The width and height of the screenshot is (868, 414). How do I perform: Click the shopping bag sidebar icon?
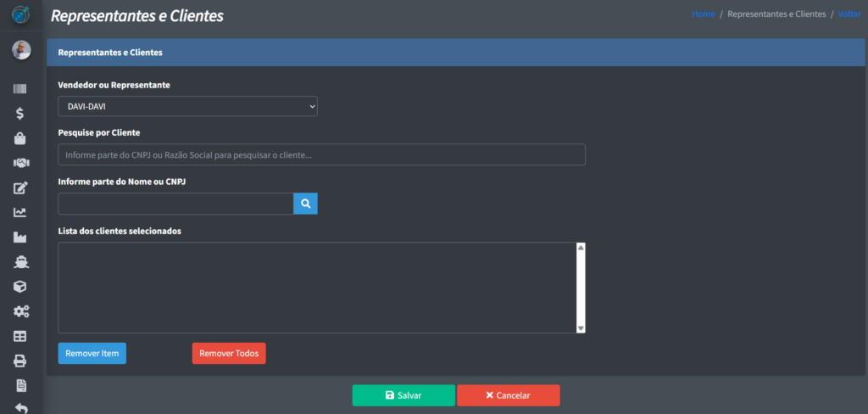[x=20, y=138]
